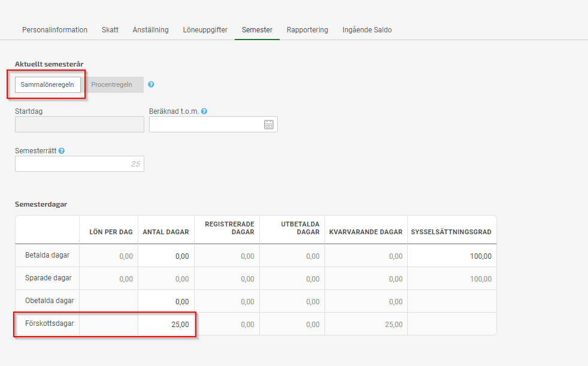
Task: Go to Ingående Saldo tab
Action: 366,29
